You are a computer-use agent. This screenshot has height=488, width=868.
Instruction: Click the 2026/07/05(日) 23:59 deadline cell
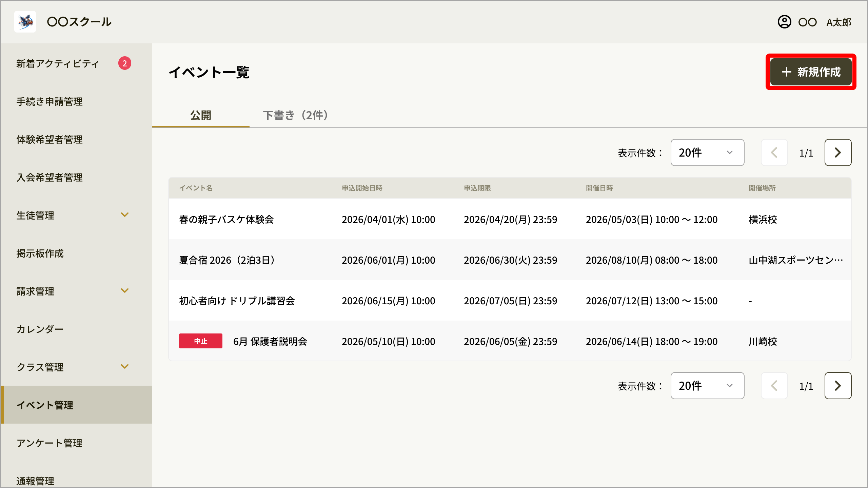[511, 301]
